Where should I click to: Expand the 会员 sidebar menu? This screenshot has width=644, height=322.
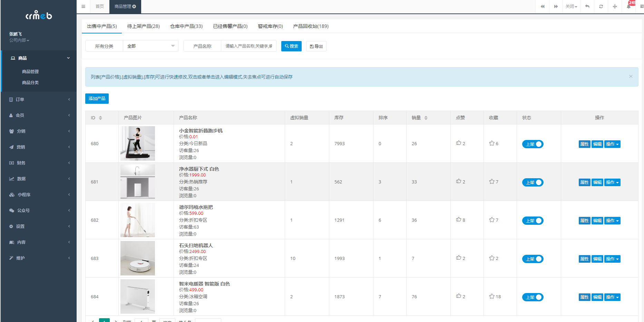click(x=39, y=115)
